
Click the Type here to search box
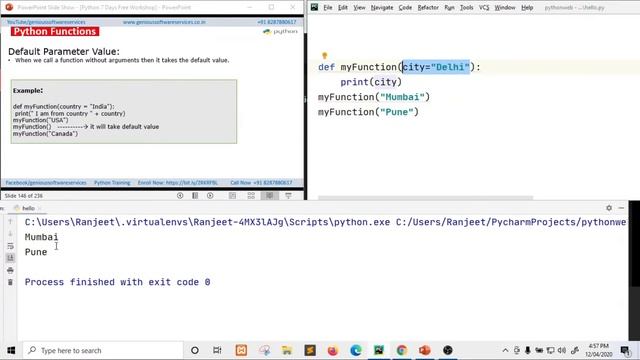click(103, 350)
